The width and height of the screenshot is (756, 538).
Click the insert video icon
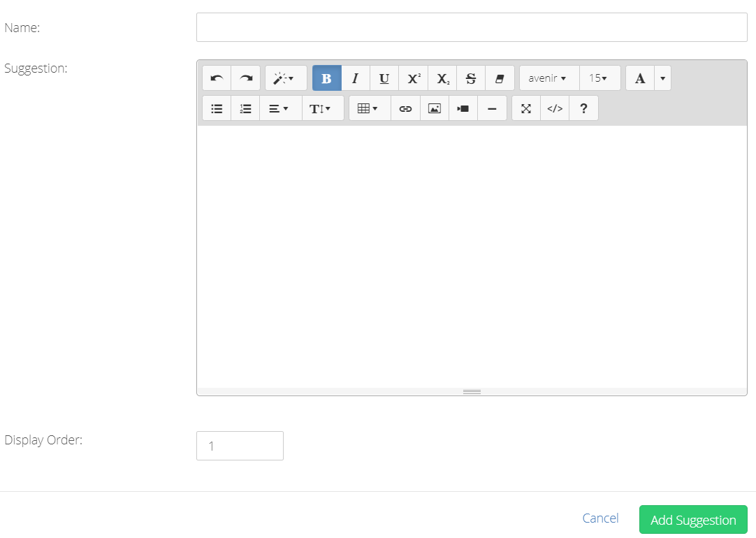point(463,108)
